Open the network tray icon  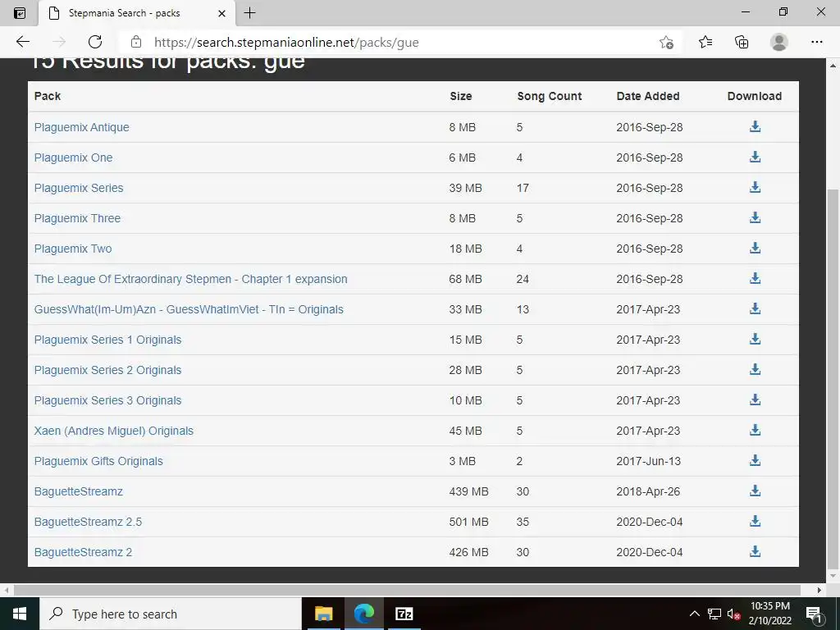[714, 614]
